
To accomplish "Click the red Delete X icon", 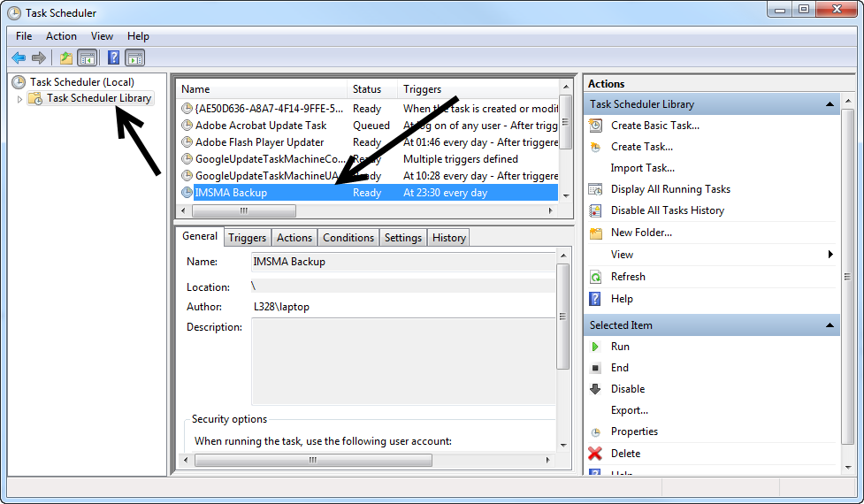I will (x=596, y=454).
